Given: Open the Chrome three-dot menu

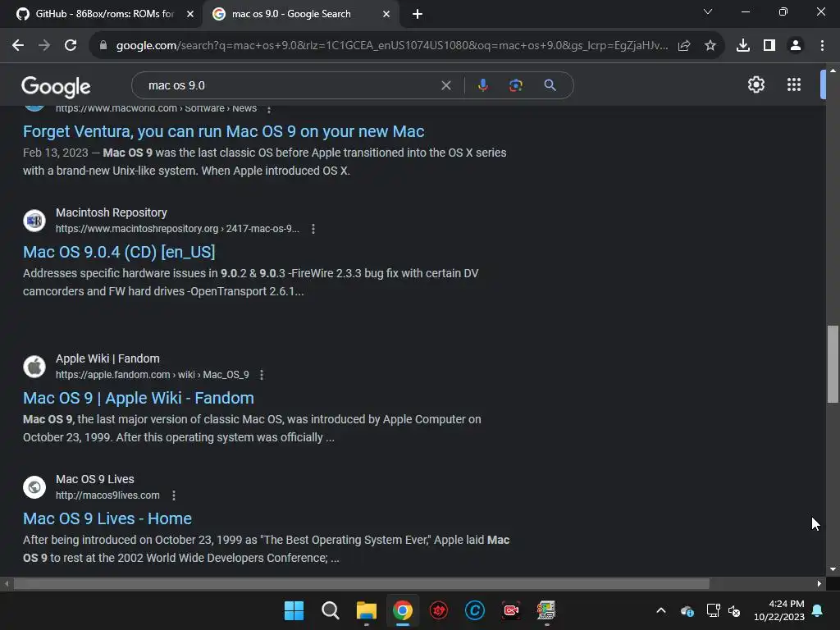Looking at the screenshot, I should pyautogui.click(x=822, y=46).
